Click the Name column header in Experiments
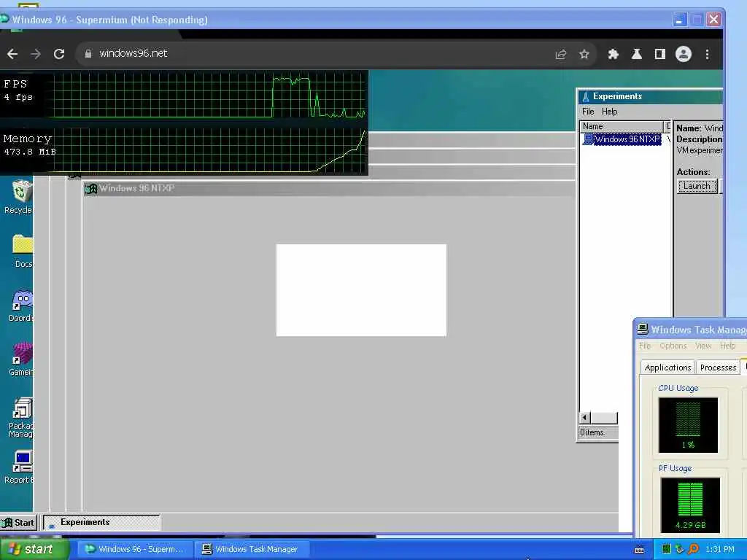The image size is (747, 560). pyautogui.click(x=622, y=126)
